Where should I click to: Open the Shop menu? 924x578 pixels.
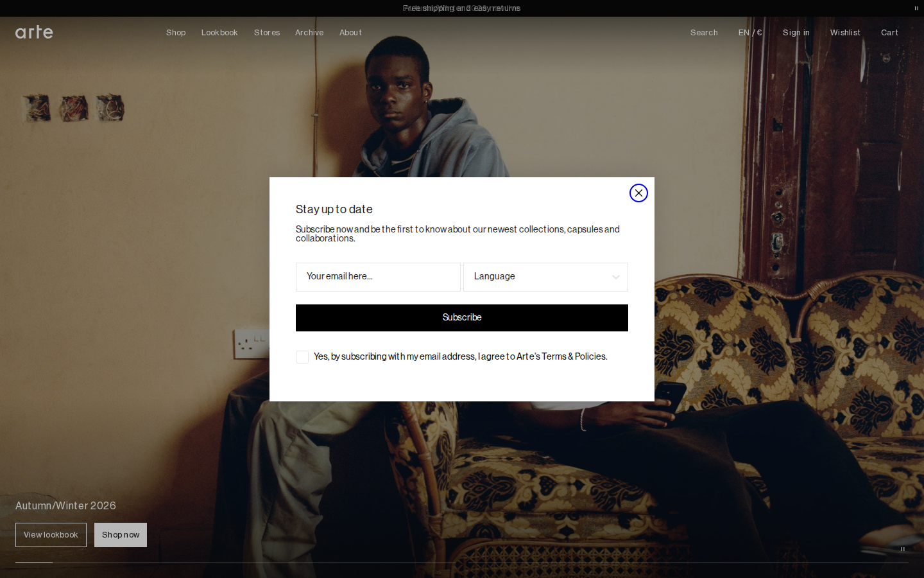coord(176,33)
